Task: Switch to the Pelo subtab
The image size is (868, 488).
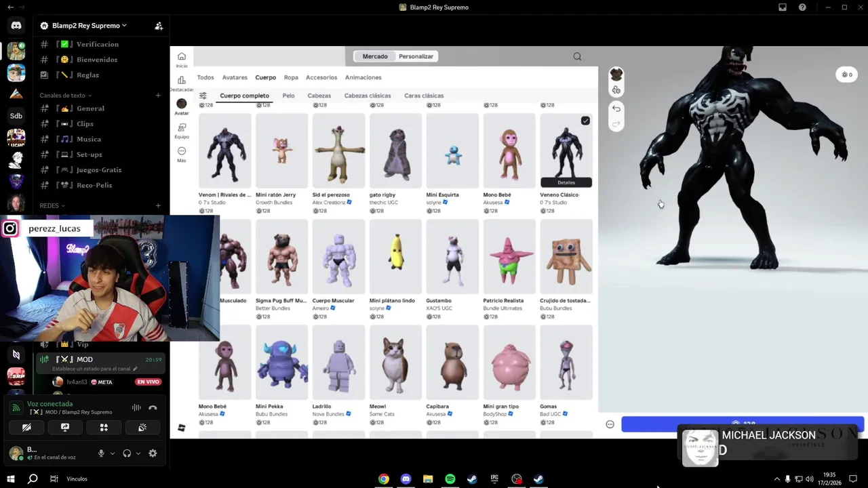Action: [x=288, y=96]
